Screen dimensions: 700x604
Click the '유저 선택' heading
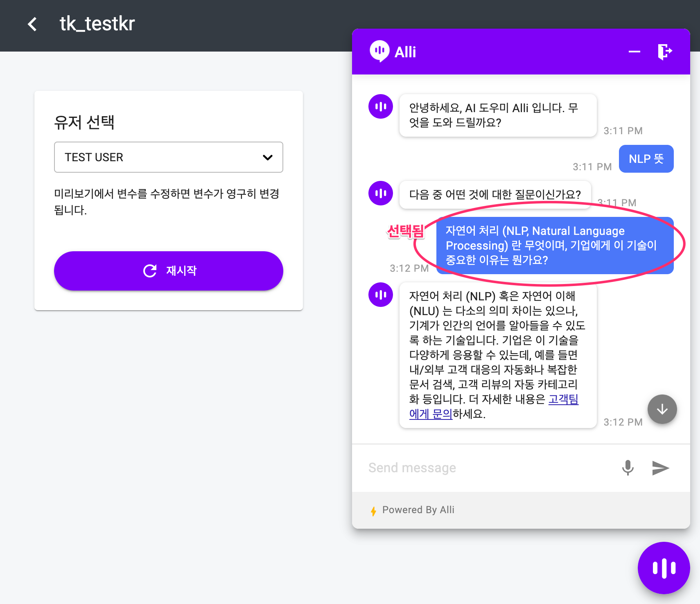(84, 122)
